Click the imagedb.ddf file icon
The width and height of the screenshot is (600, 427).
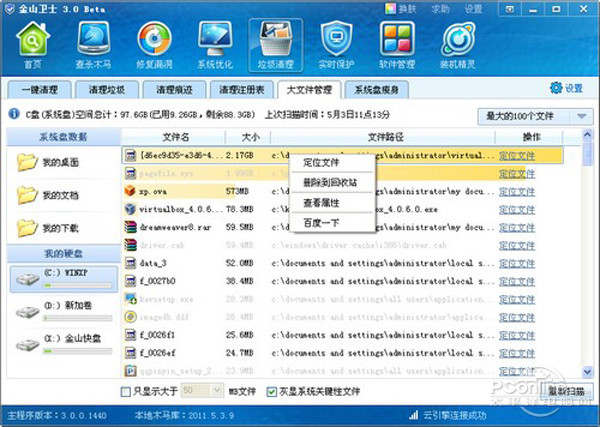(x=130, y=317)
